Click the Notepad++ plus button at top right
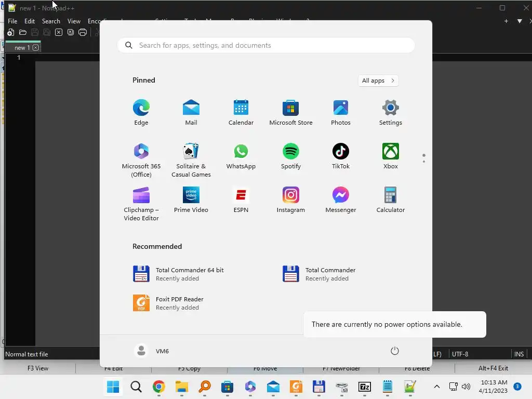This screenshot has width=532, height=399. point(506,21)
